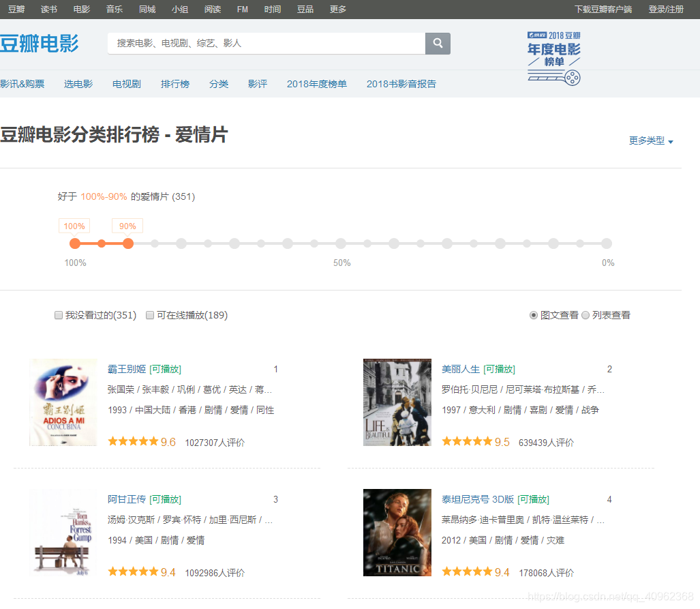
Task: Click the 豆瓣电影 logo
Action: click(40, 44)
